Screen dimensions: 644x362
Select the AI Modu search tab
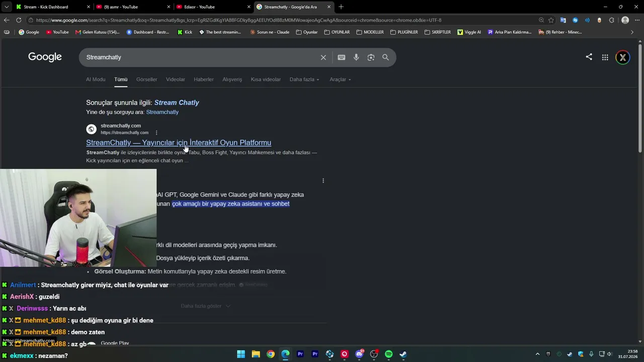click(96, 79)
